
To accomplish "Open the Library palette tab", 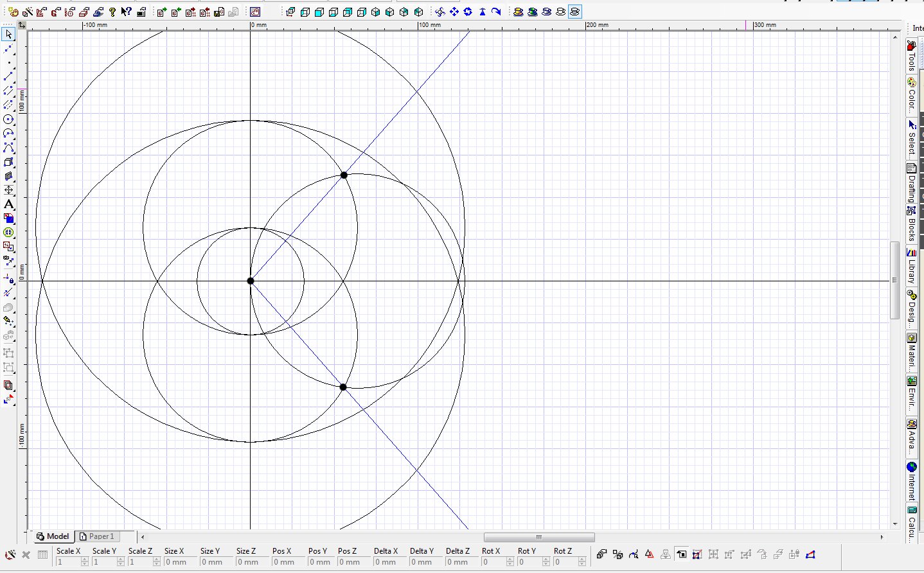I will pyautogui.click(x=911, y=267).
